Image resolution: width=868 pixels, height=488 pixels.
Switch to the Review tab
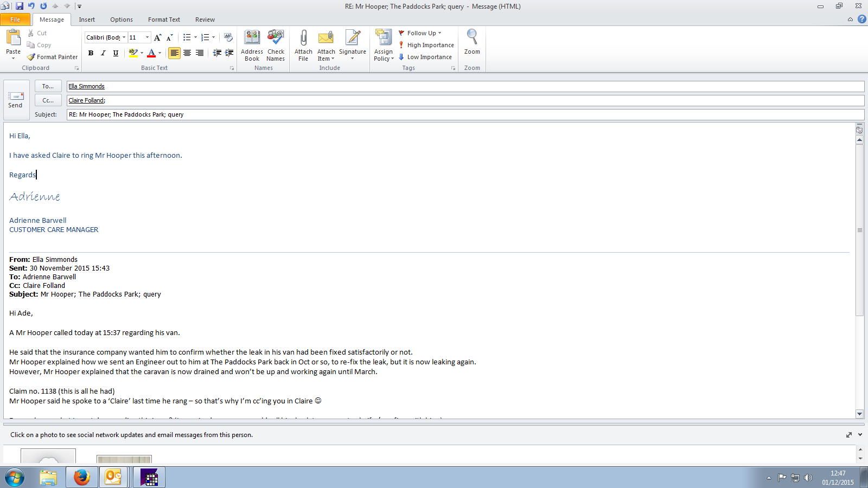pyautogui.click(x=205, y=20)
